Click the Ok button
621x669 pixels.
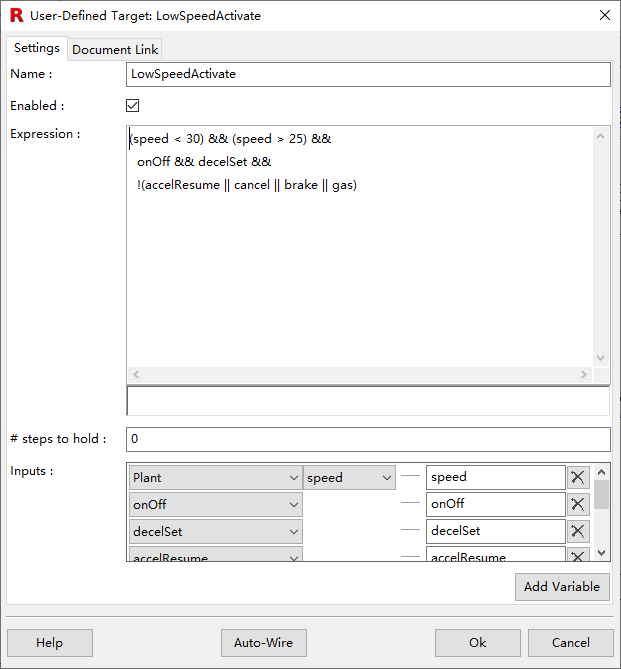[477, 643]
